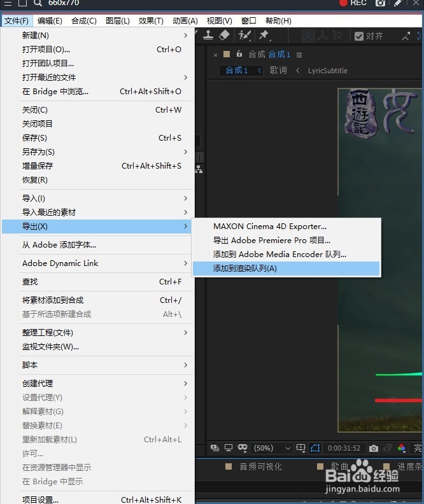Open the 50% magnification dropdown
Viewport: 424px width, 504px height.
click(272, 448)
